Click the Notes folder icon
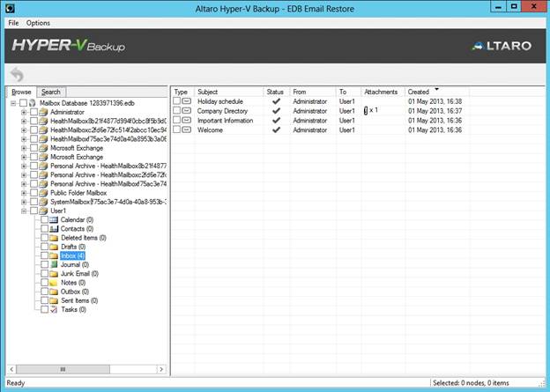 54,283
